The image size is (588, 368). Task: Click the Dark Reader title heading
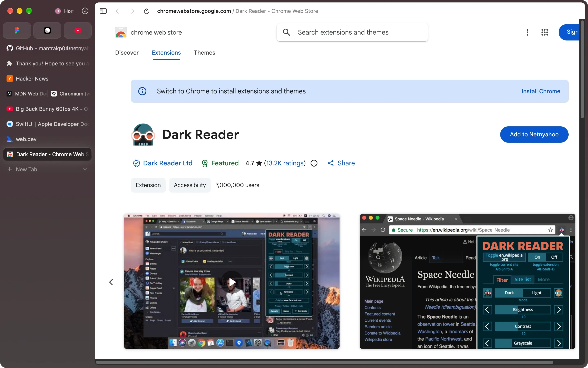coord(200,135)
